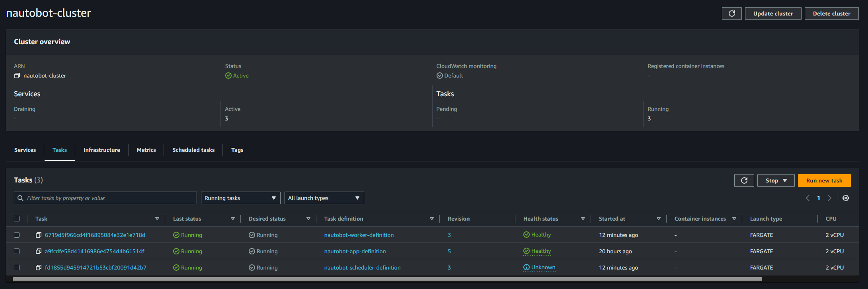
Task: Sort by Container instances column
Action: coord(734,219)
